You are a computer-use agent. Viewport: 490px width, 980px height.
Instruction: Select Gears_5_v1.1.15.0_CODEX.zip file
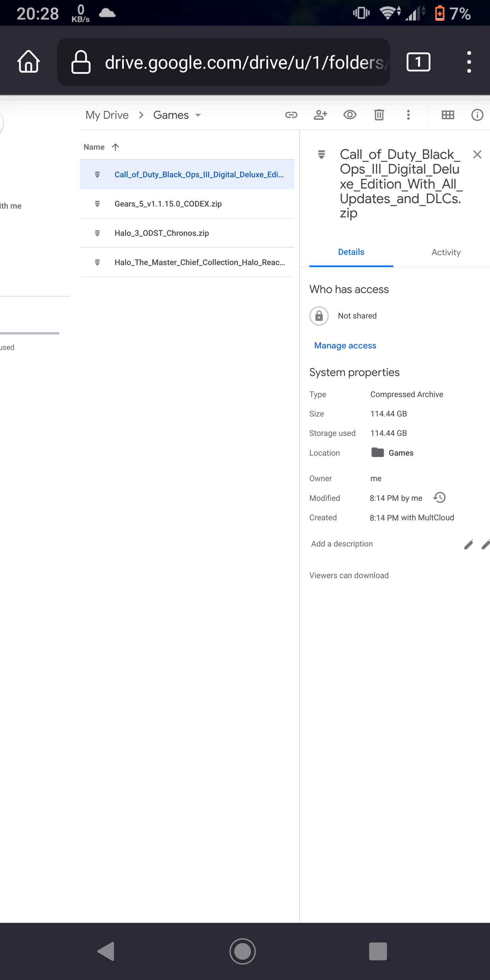coord(187,203)
